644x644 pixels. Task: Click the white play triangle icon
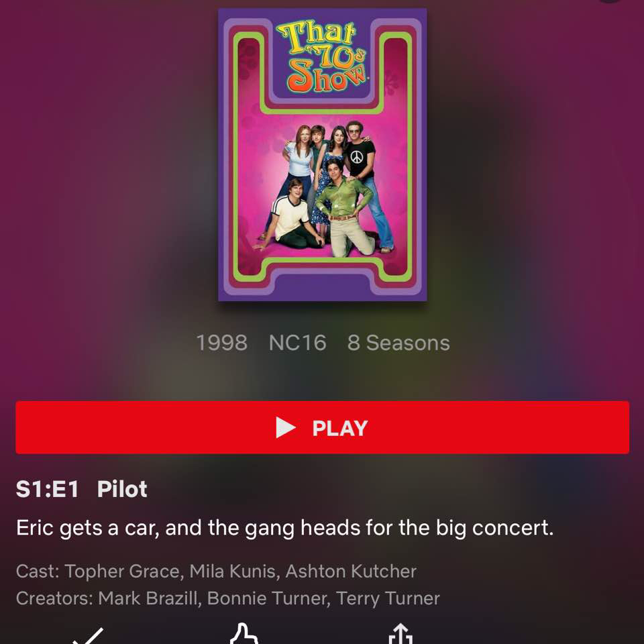[x=286, y=427]
